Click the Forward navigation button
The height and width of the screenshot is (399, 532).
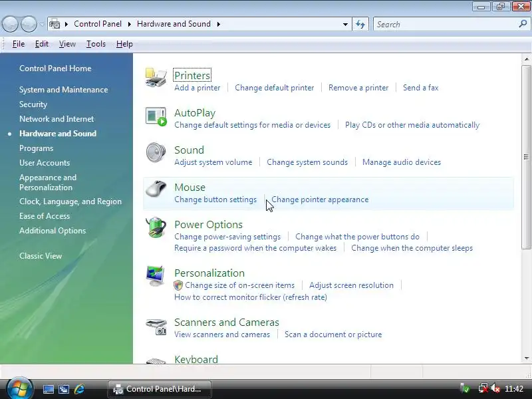pos(29,25)
